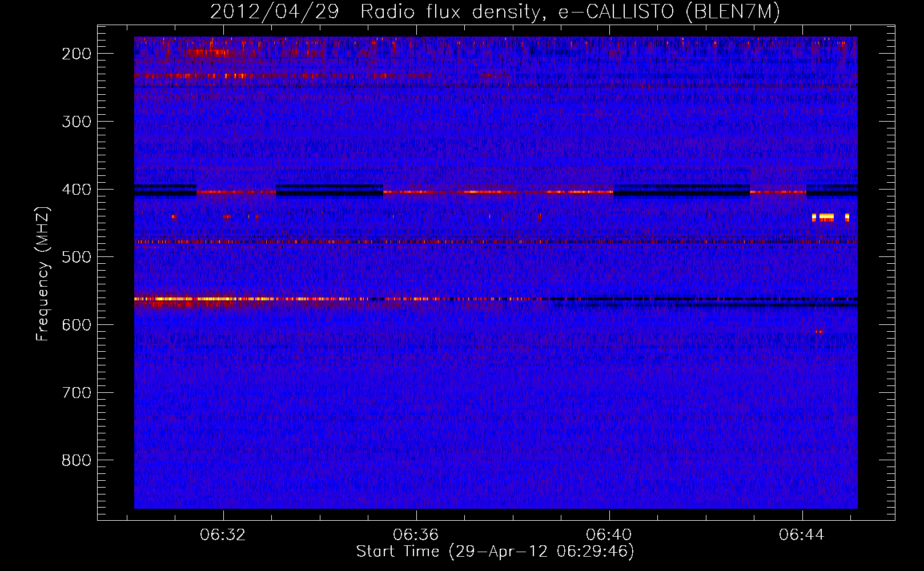Click the bright yellow burst near 440 MHz

(x=826, y=217)
